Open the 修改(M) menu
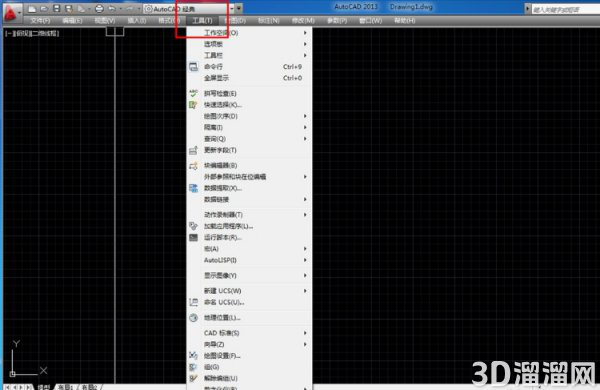This screenshot has height=390, width=600. [303, 20]
